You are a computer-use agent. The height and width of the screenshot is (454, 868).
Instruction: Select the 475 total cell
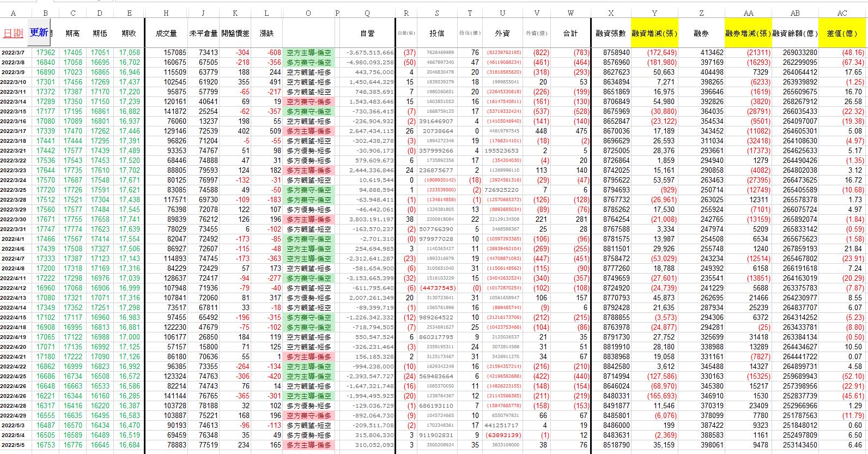click(570, 131)
